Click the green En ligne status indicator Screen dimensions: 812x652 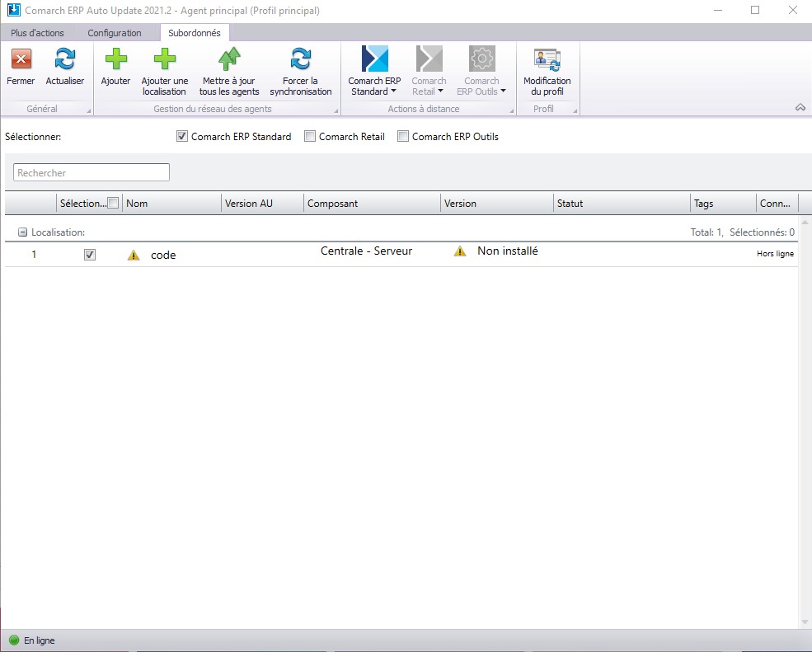(x=14, y=640)
